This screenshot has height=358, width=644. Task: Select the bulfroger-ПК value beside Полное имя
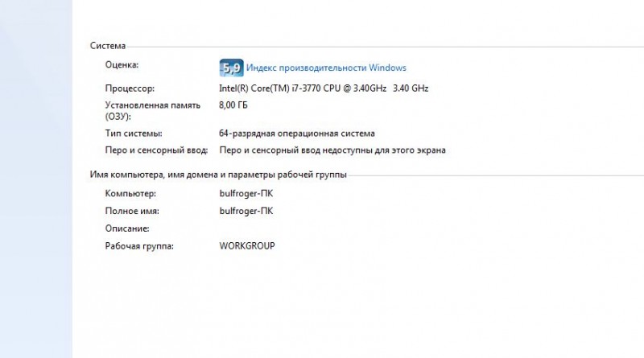pos(246,212)
